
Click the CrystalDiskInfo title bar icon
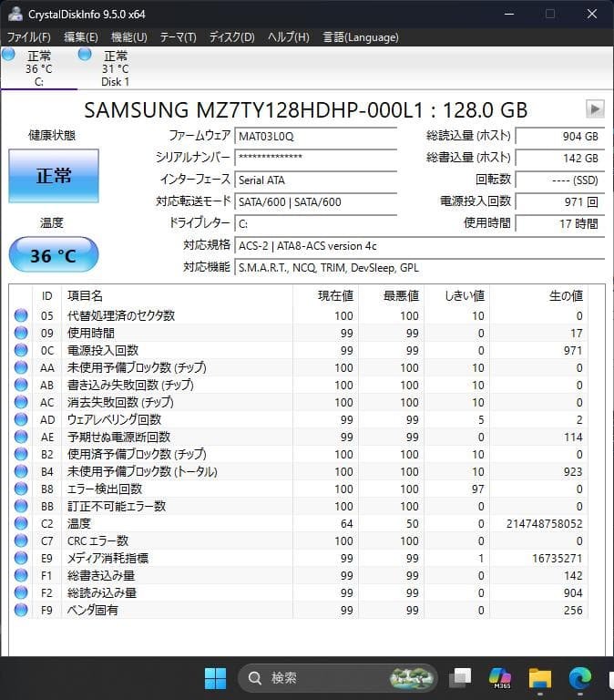15,14
